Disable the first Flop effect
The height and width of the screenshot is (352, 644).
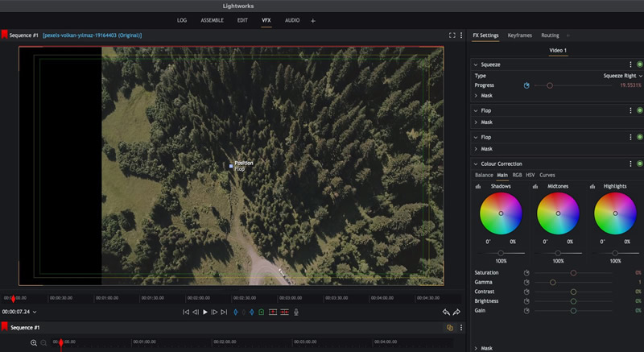[x=639, y=110]
